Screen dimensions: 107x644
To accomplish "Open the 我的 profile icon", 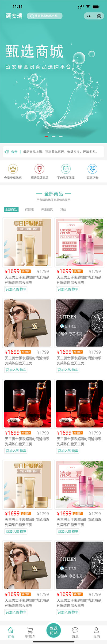I will click(x=96, y=630).
